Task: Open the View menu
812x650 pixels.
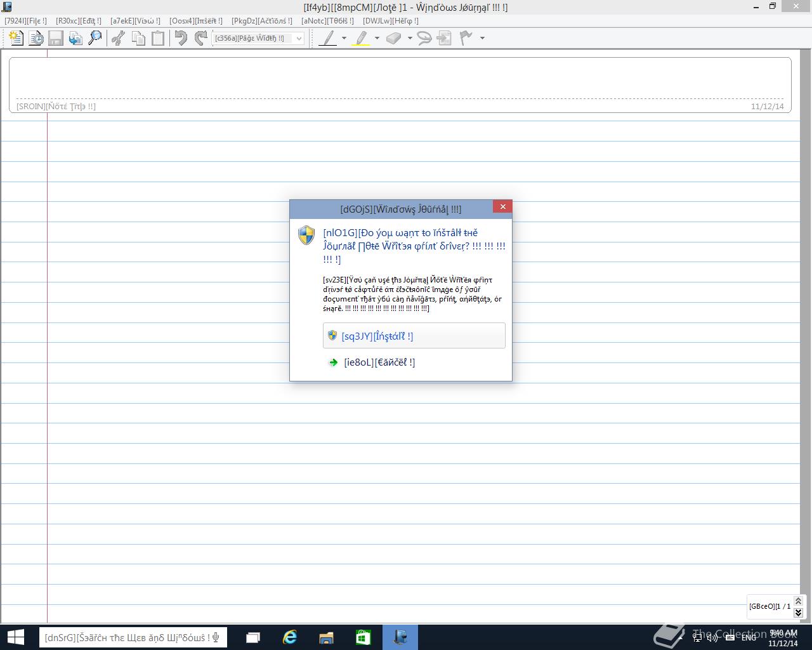Action: click(134, 20)
